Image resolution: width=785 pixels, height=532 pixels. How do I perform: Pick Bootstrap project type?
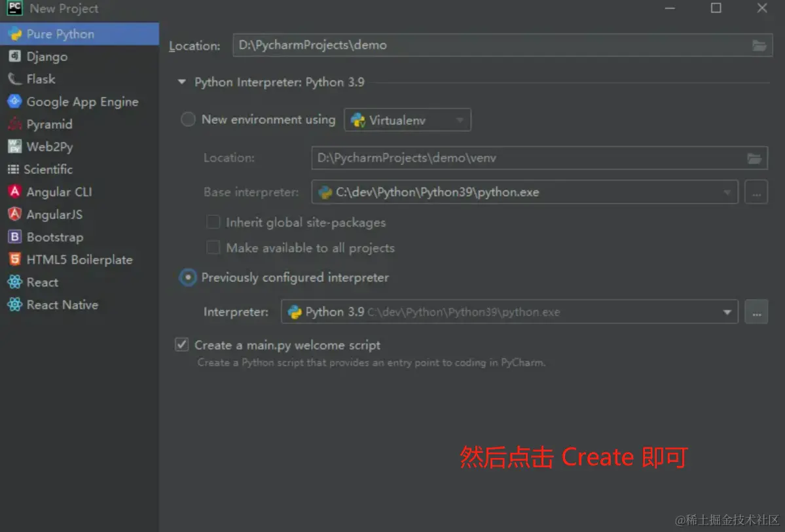point(79,237)
